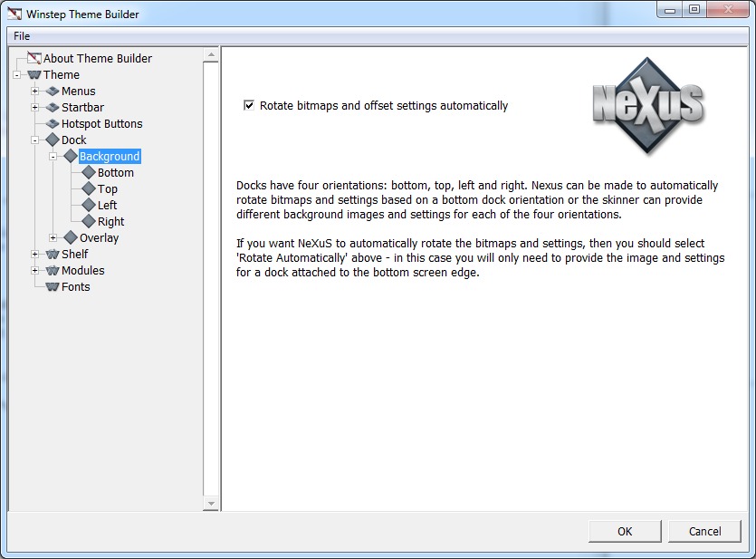
Task: Expand the Shelf tree node
Action: (34, 254)
